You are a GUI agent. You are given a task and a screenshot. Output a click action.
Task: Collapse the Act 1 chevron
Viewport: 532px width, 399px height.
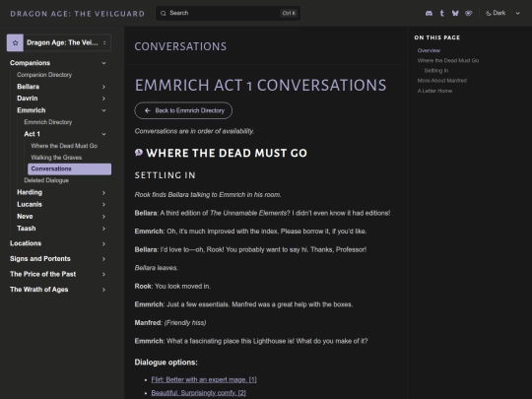(x=103, y=134)
